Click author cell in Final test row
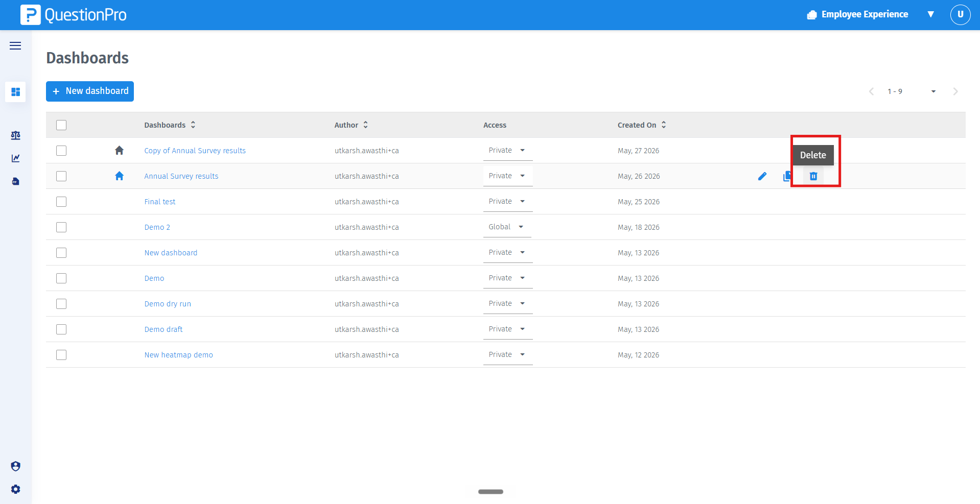 point(366,202)
